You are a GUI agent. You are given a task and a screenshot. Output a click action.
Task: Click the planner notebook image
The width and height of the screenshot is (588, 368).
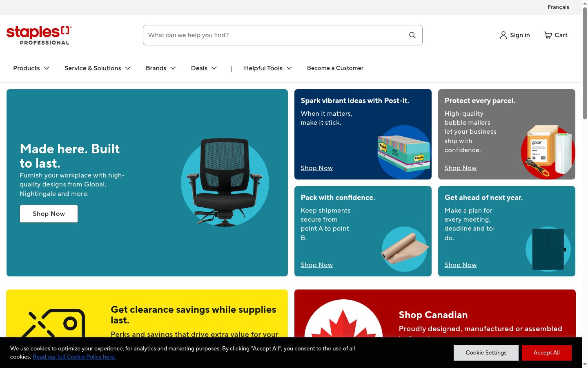point(548,249)
